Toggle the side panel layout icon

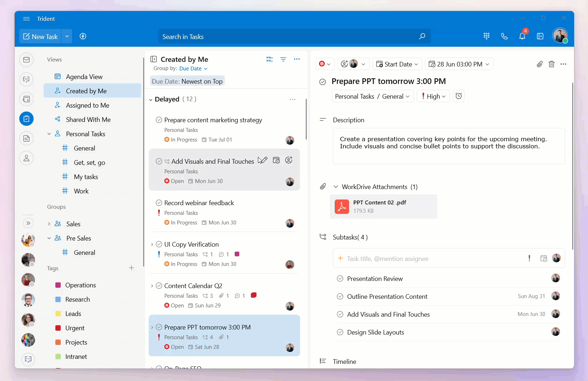tap(540, 36)
